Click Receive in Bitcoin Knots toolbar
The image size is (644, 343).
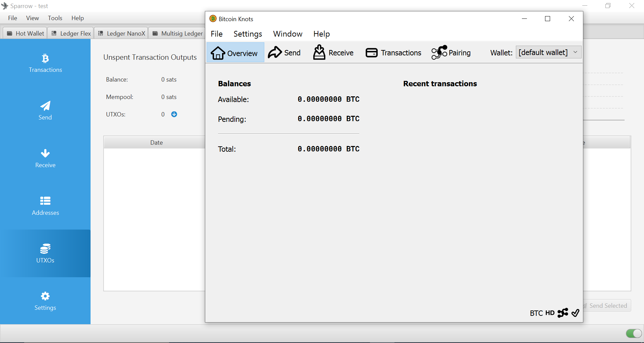(333, 53)
